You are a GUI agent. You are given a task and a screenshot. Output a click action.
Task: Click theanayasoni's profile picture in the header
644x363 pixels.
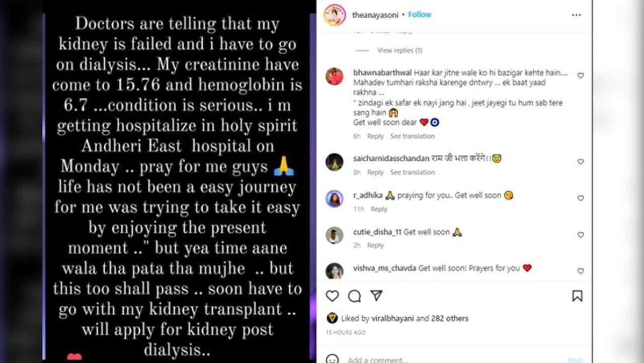coord(335,15)
